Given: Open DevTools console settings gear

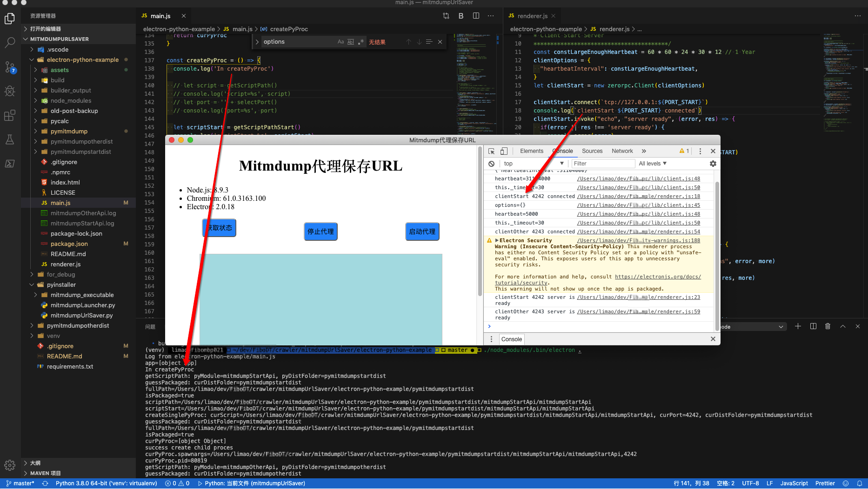Looking at the screenshot, I should click(713, 164).
